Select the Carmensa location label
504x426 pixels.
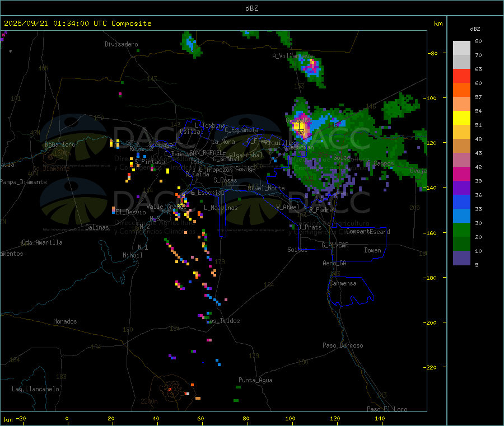(x=343, y=283)
